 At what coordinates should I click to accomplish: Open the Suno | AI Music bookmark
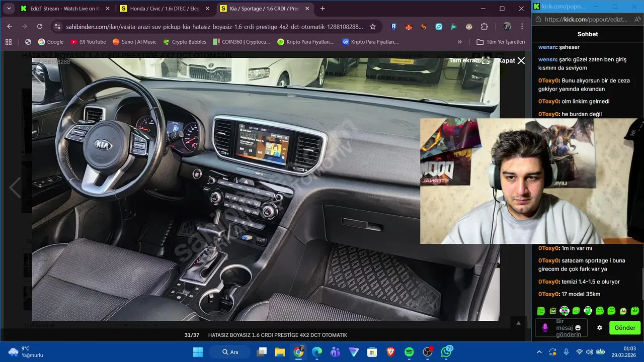134,42
